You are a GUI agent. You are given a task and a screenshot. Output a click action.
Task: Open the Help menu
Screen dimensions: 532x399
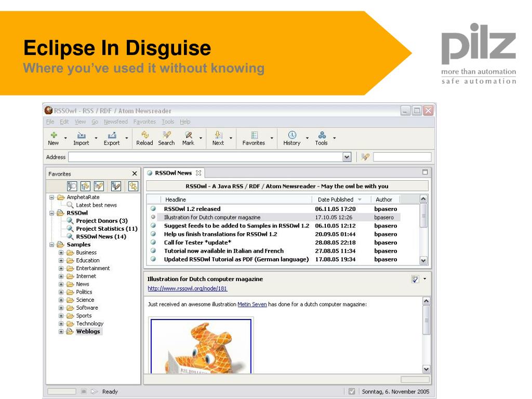(185, 122)
